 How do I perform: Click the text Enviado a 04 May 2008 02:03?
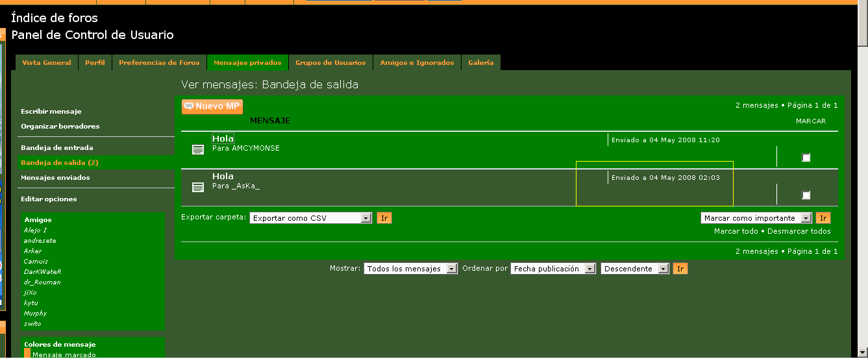[665, 178]
